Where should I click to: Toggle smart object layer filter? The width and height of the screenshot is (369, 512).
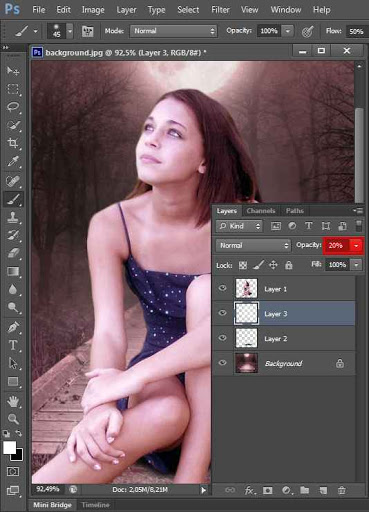click(342, 226)
